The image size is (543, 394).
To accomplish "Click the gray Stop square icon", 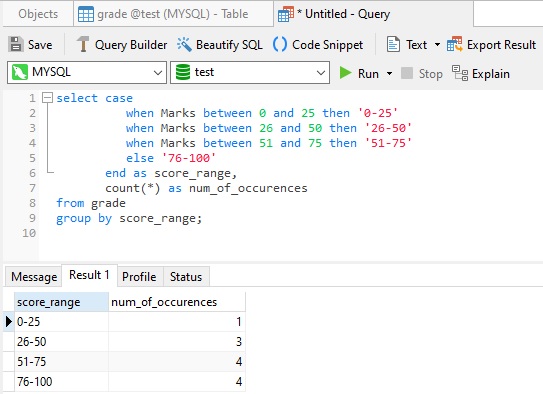I will tap(407, 73).
